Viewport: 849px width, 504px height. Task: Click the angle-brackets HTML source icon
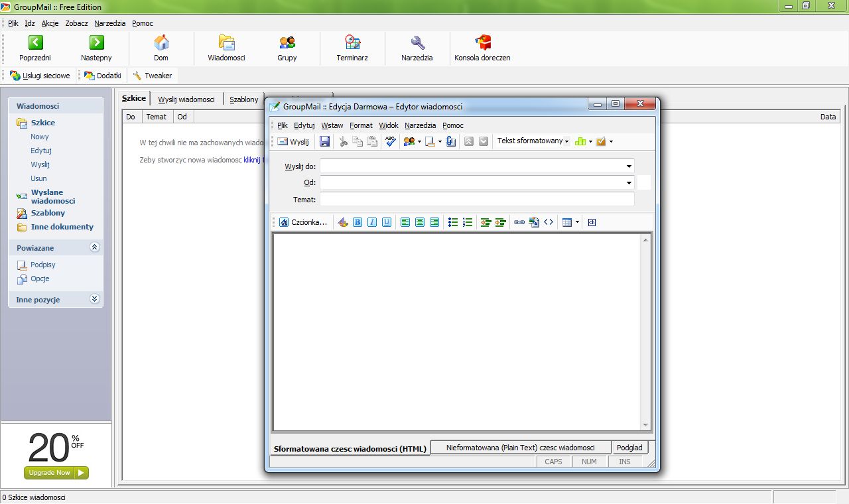tap(549, 222)
